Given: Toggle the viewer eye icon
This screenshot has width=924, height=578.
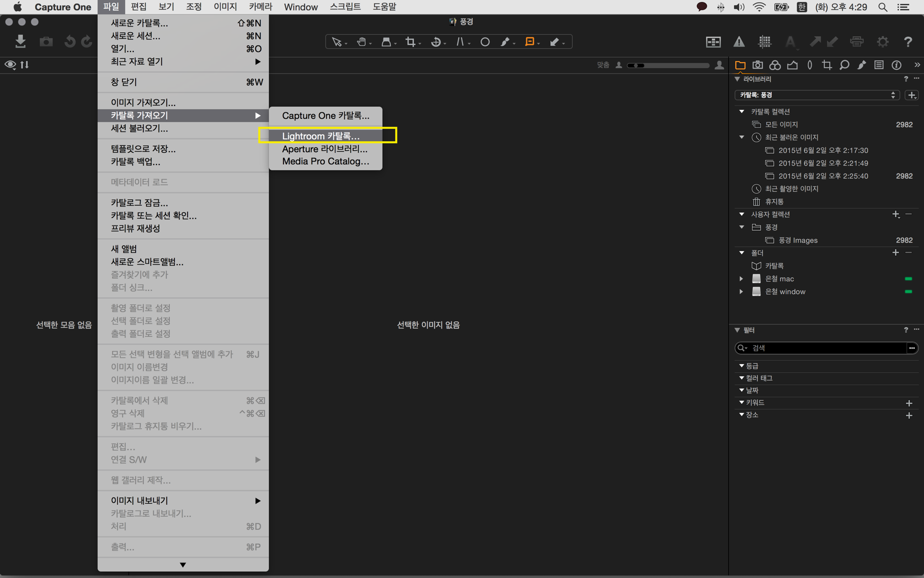Looking at the screenshot, I should [x=10, y=65].
